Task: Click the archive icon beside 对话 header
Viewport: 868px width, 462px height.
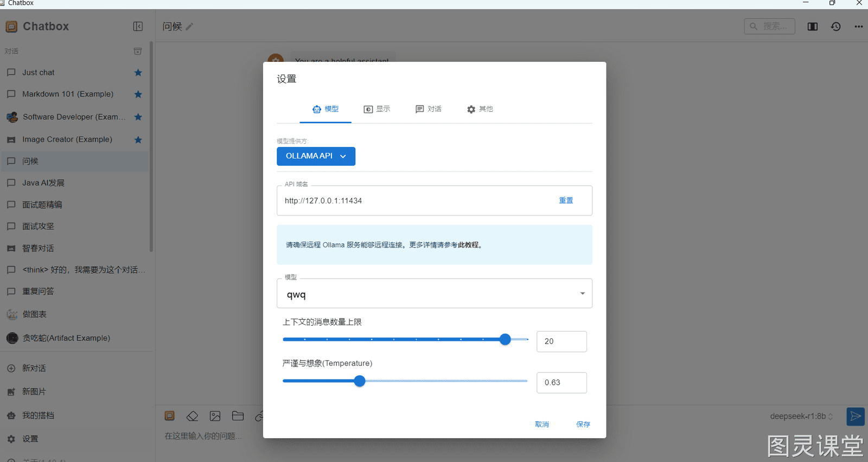Action: (x=138, y=51)
